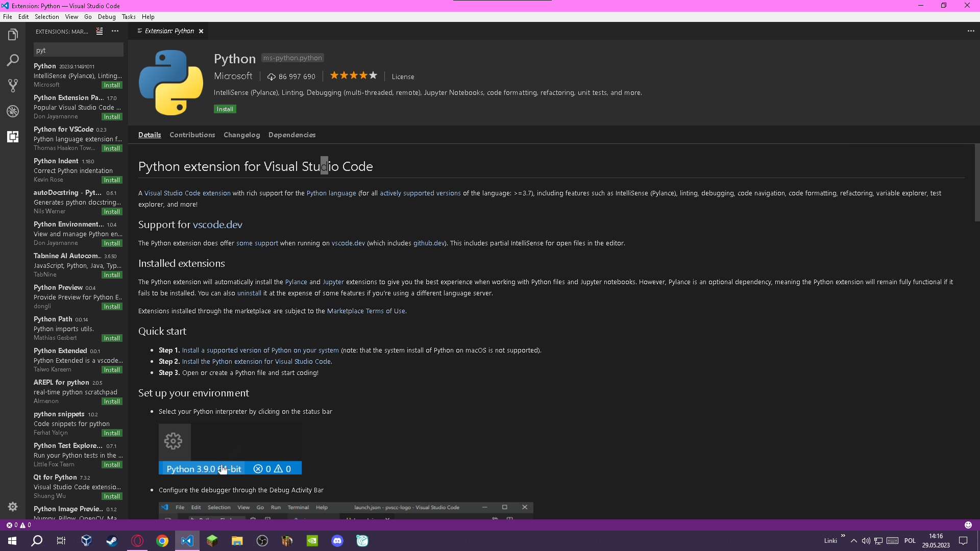The image size is (980, 551).
Task: Switch to the Dependencies tab
Action: click(292, 135)
